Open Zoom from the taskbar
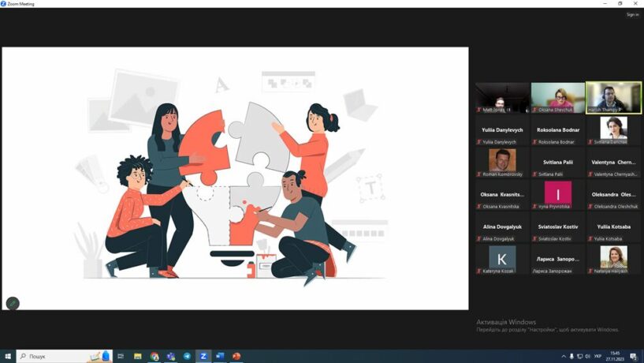This screenshot has width=644, height=363. click(203, 357)
